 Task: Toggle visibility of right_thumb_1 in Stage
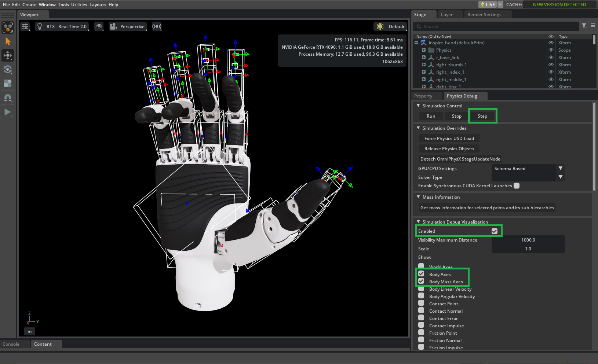(551, 65)
